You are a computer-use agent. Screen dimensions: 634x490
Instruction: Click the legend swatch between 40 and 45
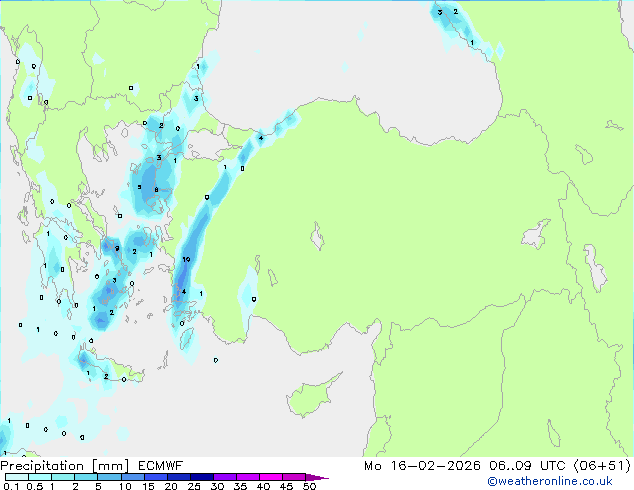271,477
